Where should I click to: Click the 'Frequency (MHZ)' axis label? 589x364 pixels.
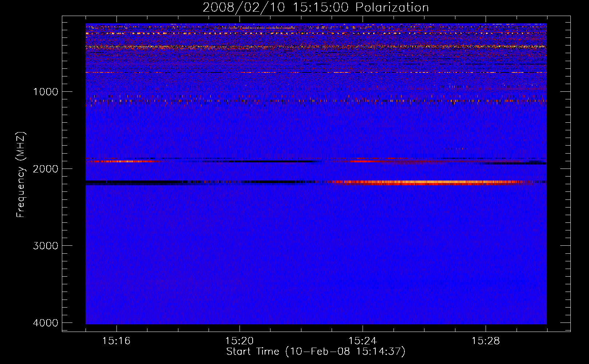(21, 174)
